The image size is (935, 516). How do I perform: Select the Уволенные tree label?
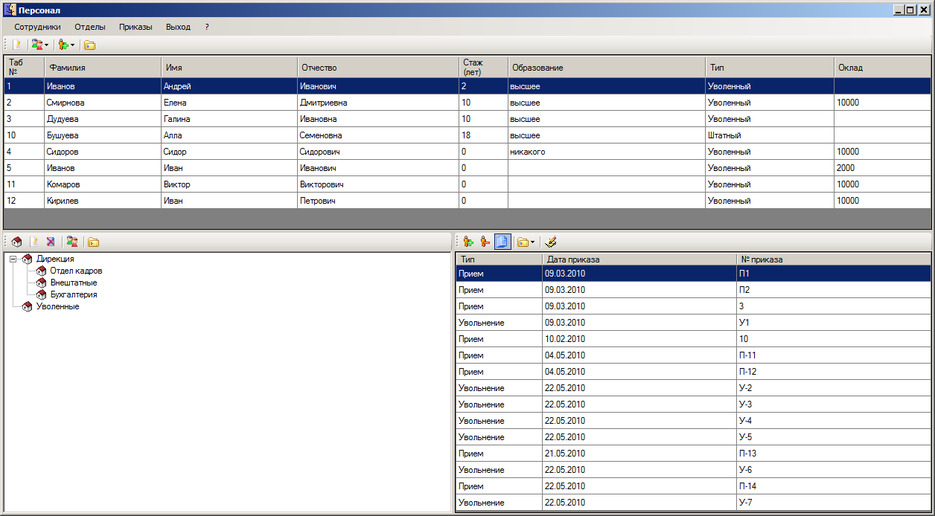pos(57,307)
